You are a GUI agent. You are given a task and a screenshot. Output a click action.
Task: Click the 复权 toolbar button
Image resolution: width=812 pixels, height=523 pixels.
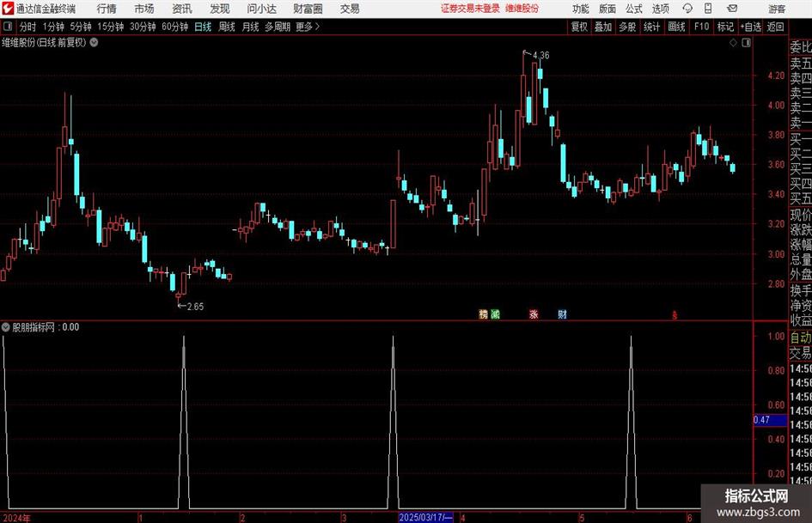[x=579, y=27]
